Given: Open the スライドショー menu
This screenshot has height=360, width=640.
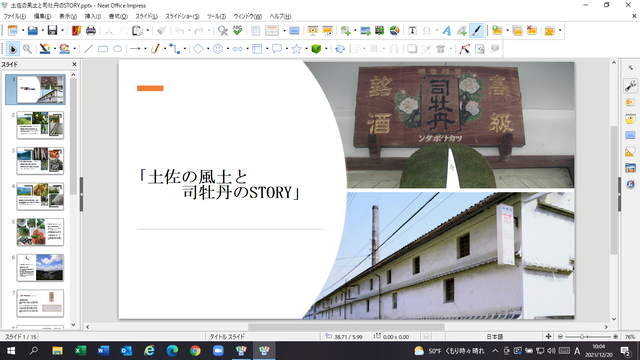Looking at the screenshot, I should pyautogui.click(x=182, y=16).
